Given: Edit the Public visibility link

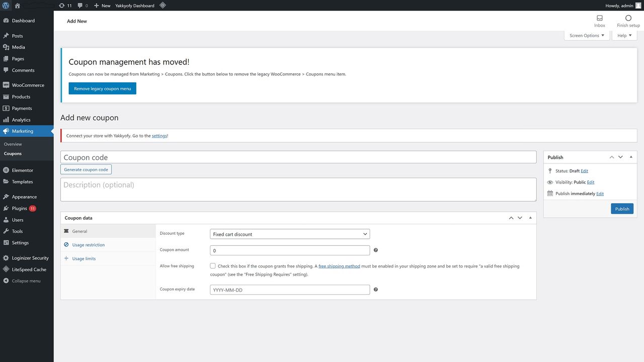Looking at the screenshot, I should tap(591, 182).
